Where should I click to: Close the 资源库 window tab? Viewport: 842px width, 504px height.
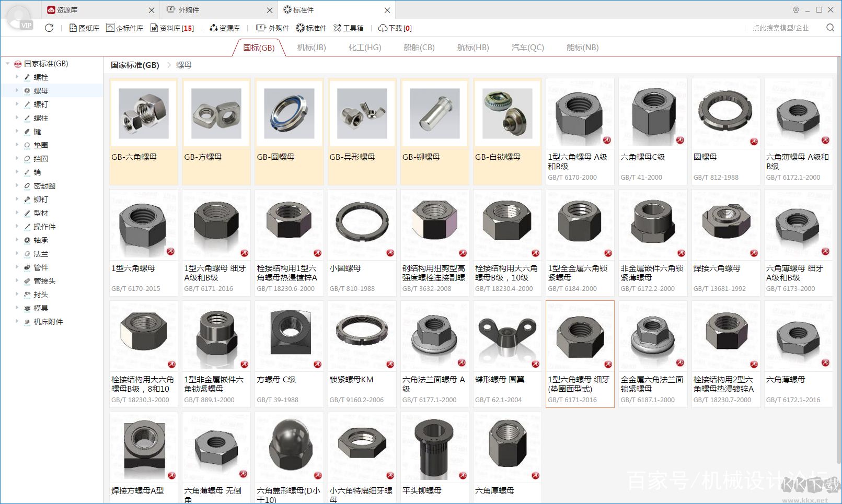152,10
